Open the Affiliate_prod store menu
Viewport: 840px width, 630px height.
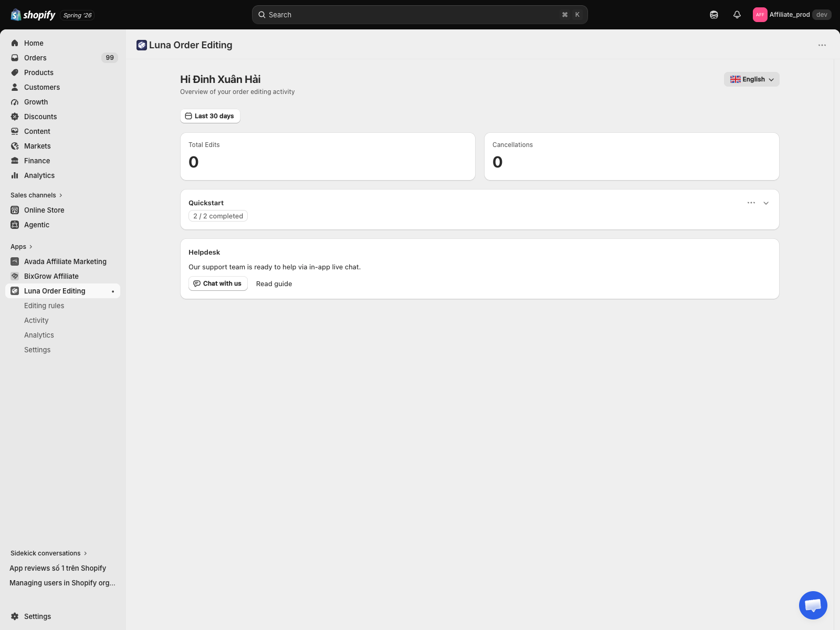click(x=792, y=15)
